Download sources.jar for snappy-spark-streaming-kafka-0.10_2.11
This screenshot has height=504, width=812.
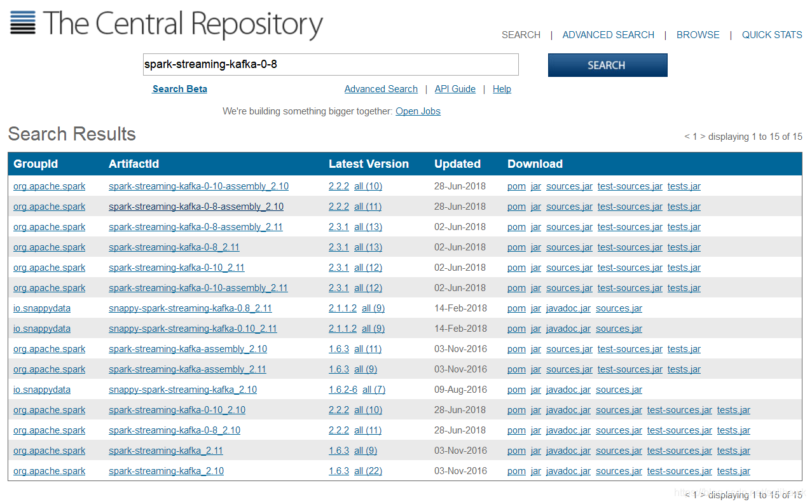pos(619,329)
